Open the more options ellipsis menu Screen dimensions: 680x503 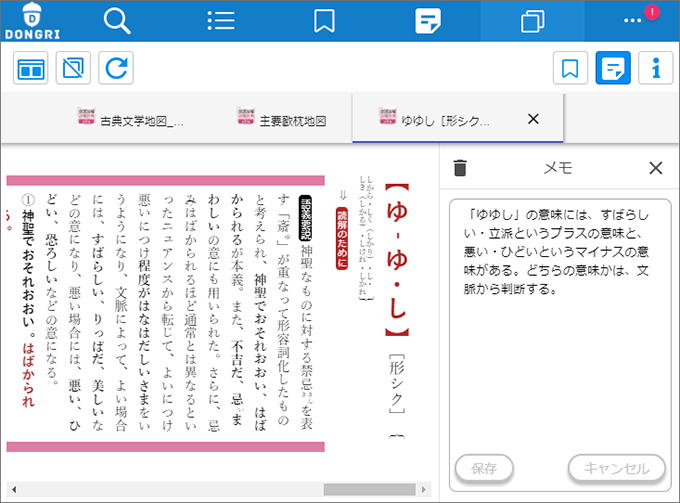pos(632,20)
